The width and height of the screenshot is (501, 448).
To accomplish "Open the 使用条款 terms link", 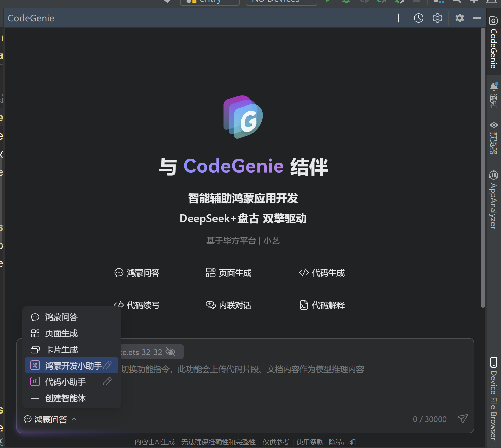I will click(x=310, y=442).
